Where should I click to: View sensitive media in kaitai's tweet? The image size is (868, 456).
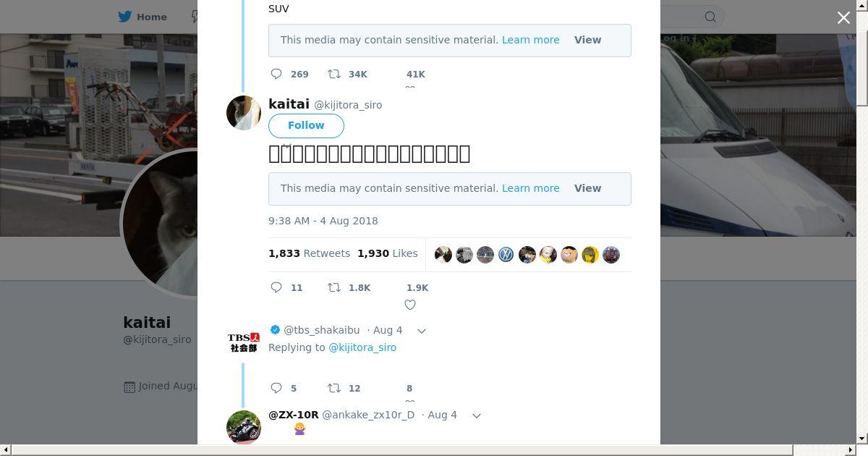(x=587, y=188)
